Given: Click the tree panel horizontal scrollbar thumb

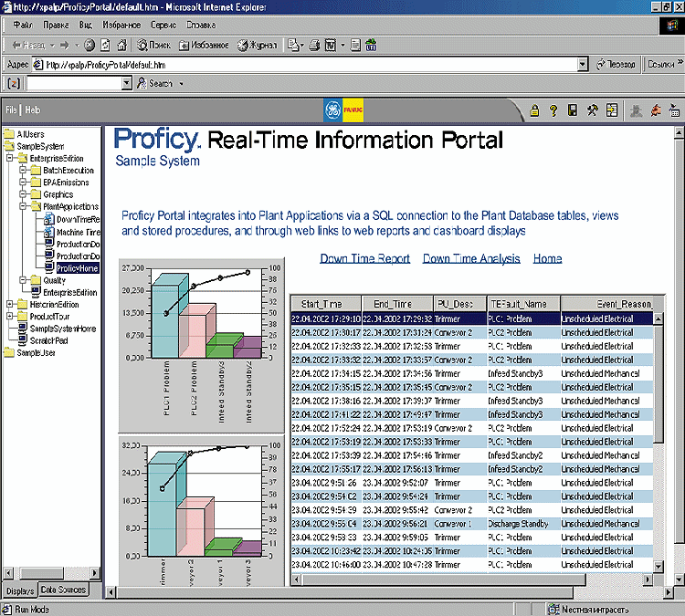Looking at the screenshot, I should tap(41, 572).
